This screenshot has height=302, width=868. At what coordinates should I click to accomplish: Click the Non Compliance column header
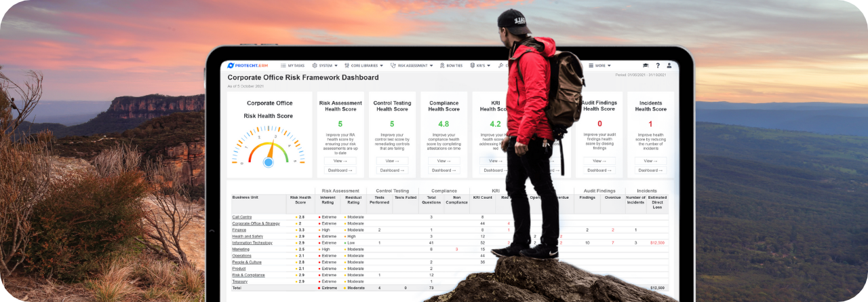[456, 200]
